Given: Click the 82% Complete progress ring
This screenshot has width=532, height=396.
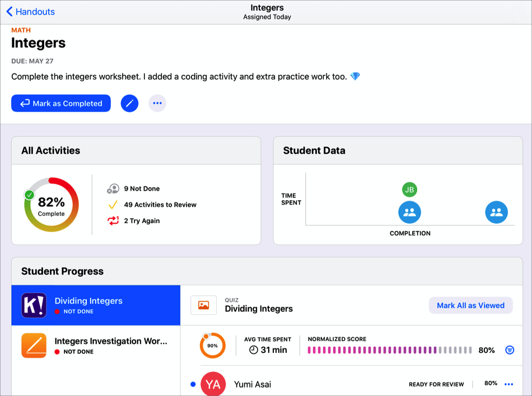Looking at the screenshot, I should (x=52, y=205).
